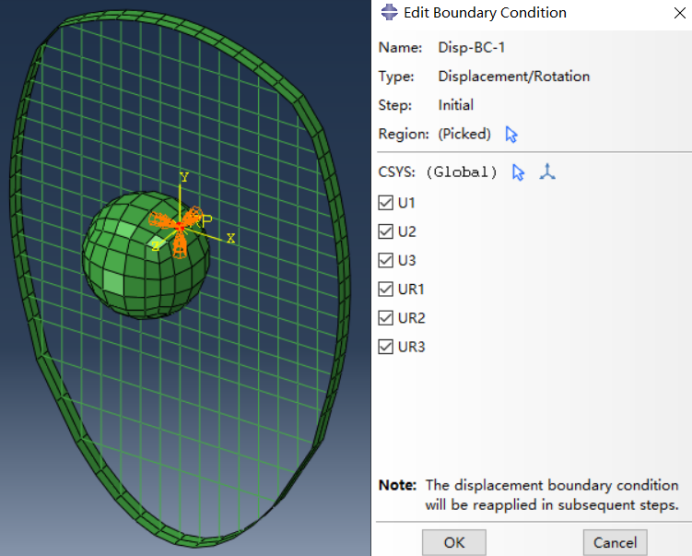Click the yellow Y axis label of triad
This screenshot has width=692, height=556.
[183, 177]
